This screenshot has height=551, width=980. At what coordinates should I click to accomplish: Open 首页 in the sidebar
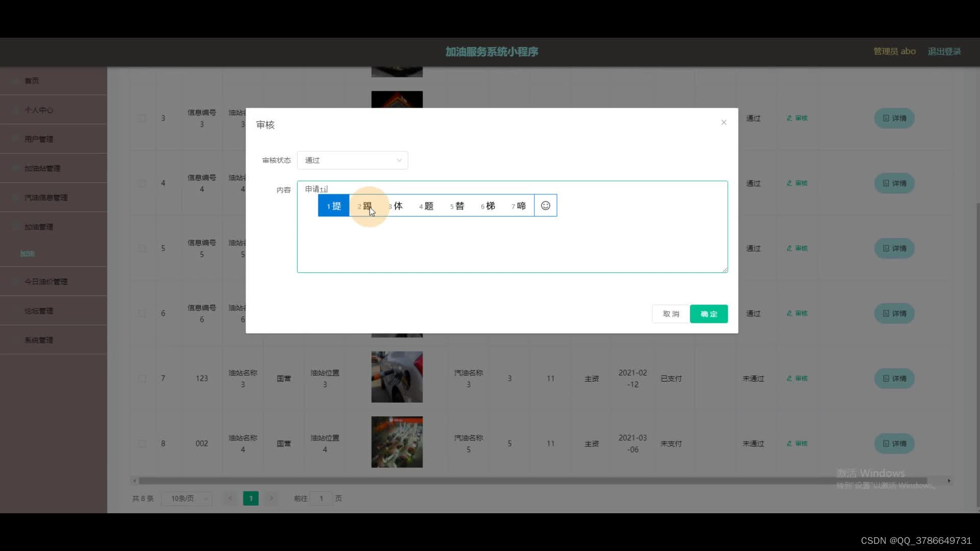[54, 81]
